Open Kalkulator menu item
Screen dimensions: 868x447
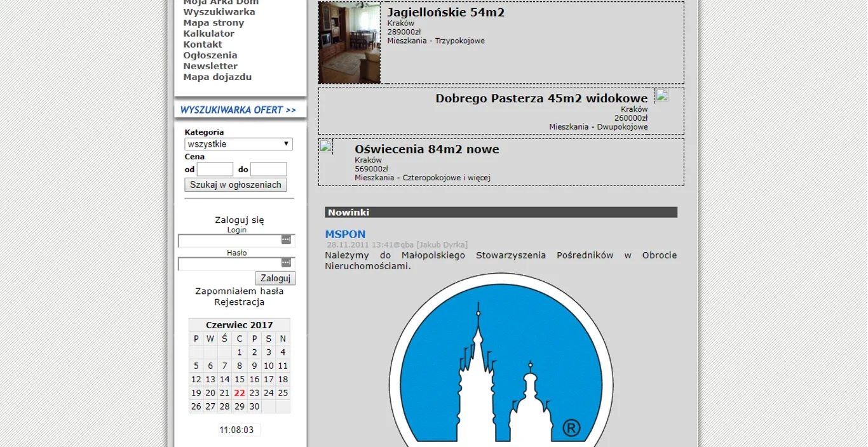tap(208, 34)
